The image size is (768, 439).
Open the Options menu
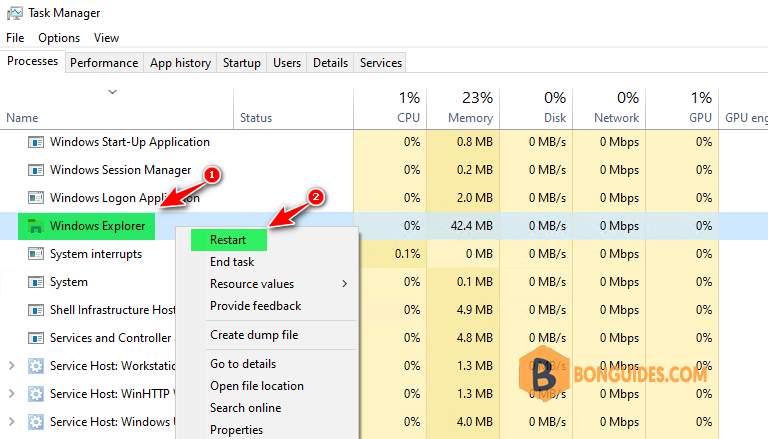[59, 38]
